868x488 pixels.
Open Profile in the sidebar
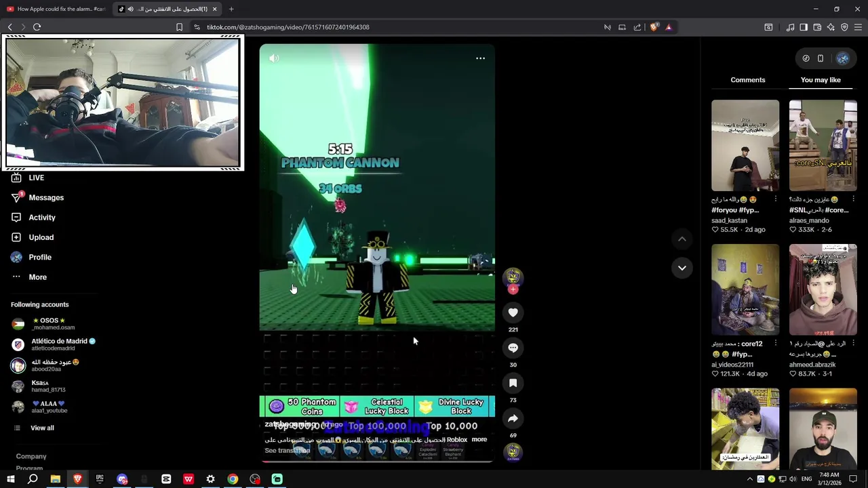tap(31, 257)
